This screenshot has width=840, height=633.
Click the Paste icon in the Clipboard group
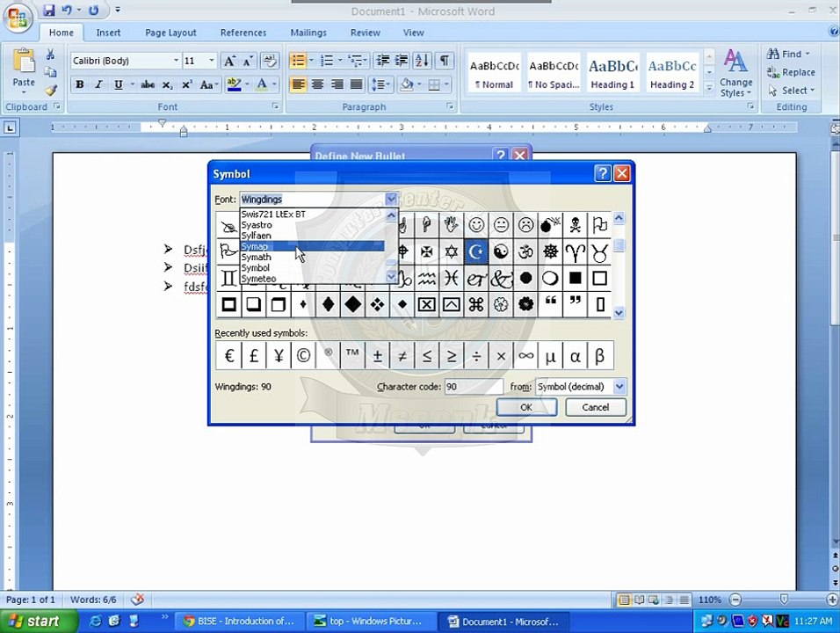coord(24,62)
